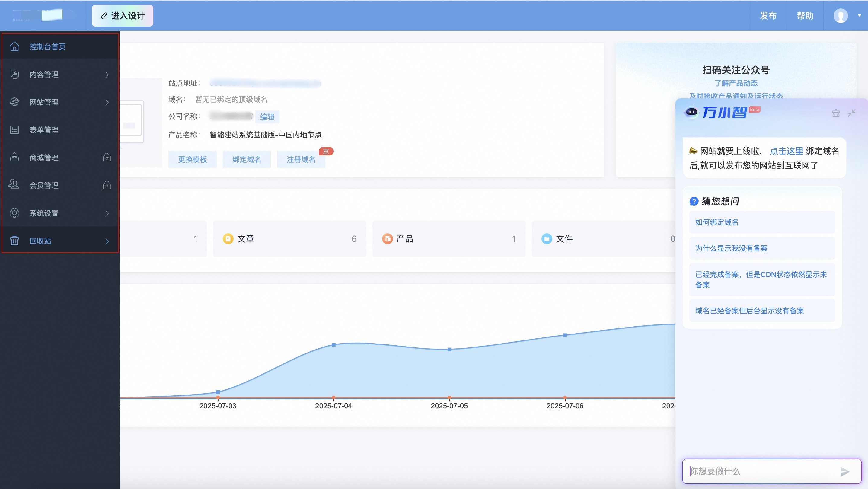Click the recycle bin icon for 回收站
Viewport: 868px width, 489px height.
[x=14, y=241]
